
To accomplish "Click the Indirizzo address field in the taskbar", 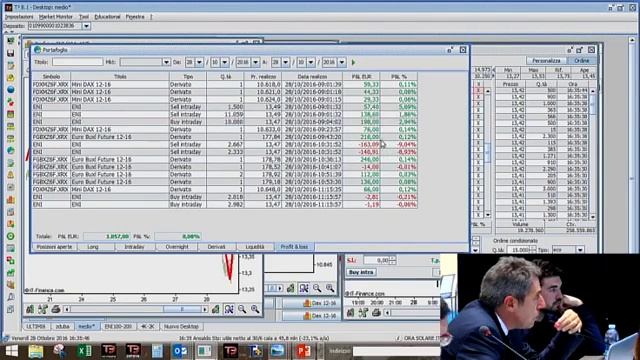I will point(396,351).
